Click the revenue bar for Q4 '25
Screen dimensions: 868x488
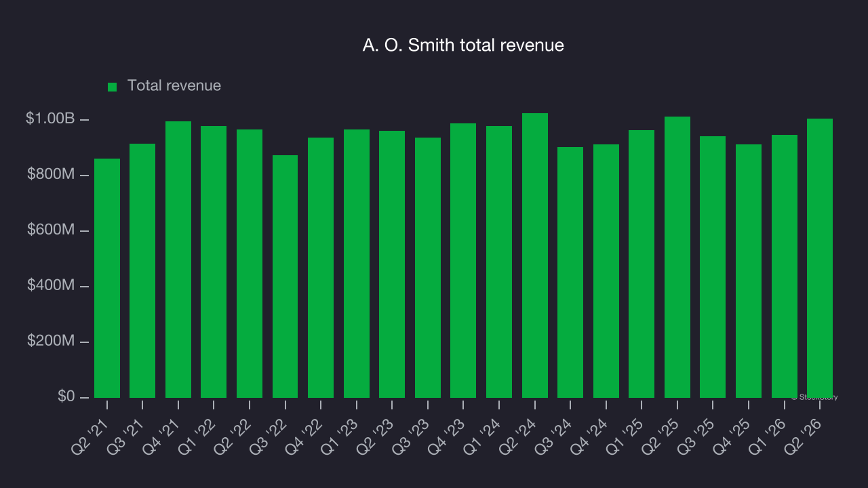[x=749, y=271]
